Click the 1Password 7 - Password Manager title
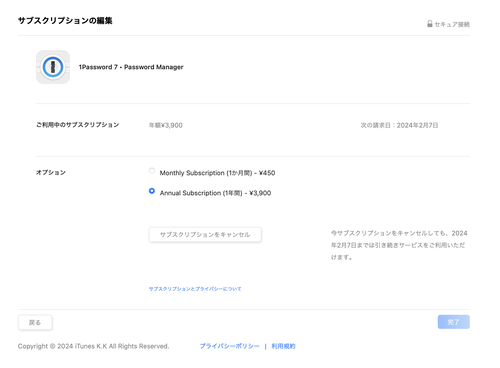 click(131, 67)
